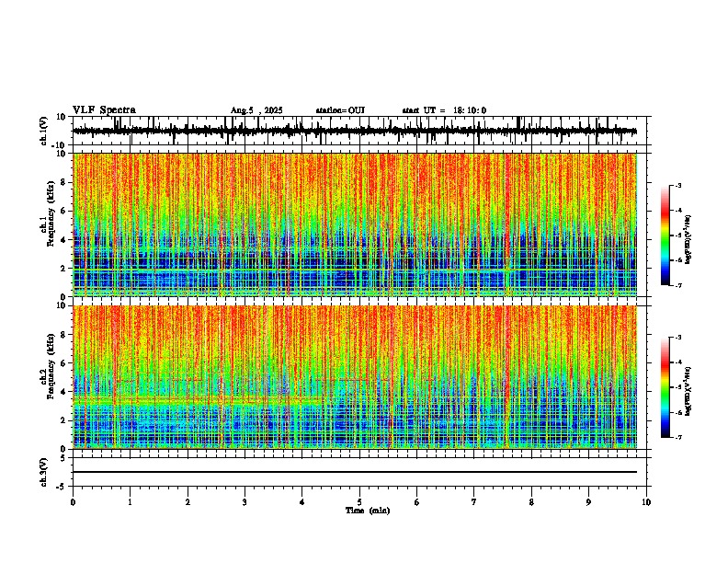Click the "1" tick on the Time axis
Image resolution: width=728 pixels, height=563 pixels.
coord(131,502)
